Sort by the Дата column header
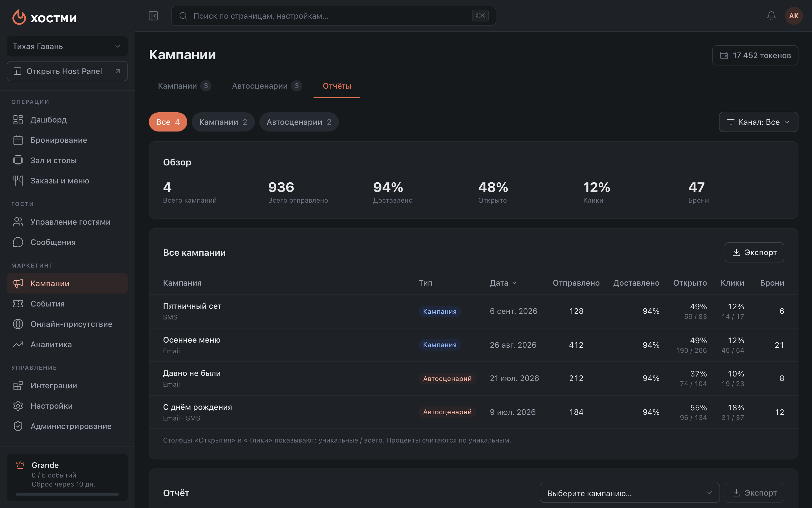 click(x=503, y=283)
